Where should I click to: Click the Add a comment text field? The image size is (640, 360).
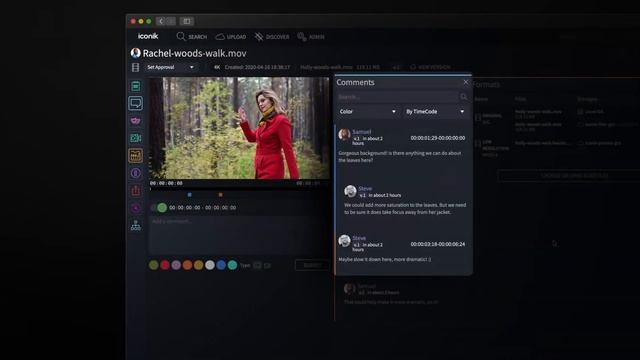tap(238, 236)
